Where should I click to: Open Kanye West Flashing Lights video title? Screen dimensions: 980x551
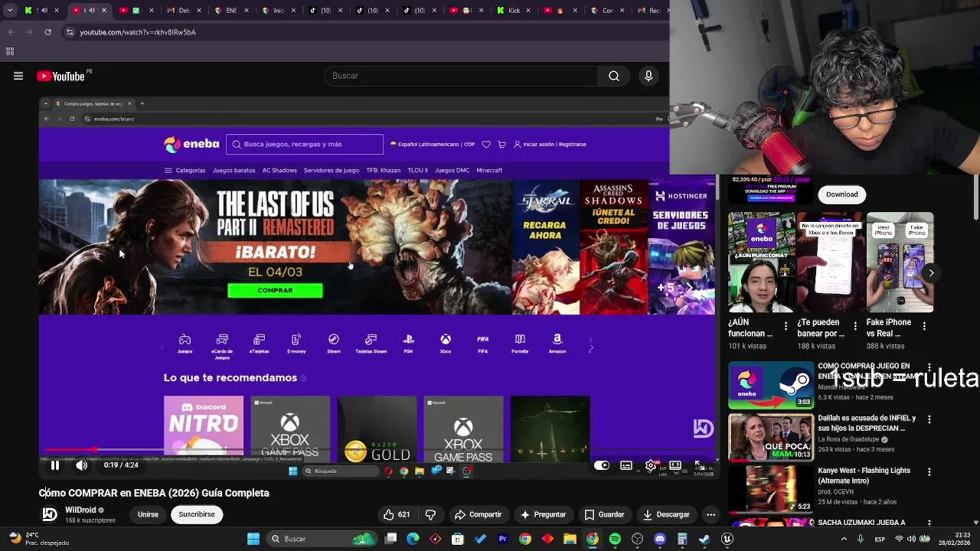pos(864,475)
